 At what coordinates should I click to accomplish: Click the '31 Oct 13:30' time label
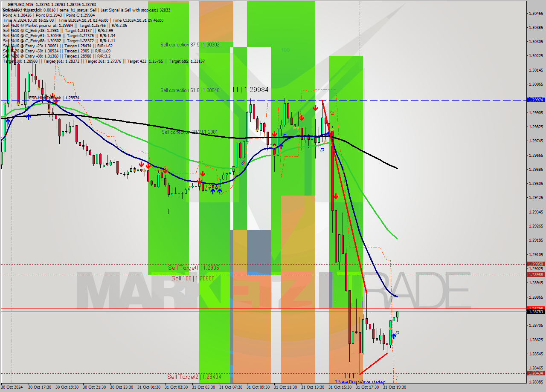pos(313,387)
